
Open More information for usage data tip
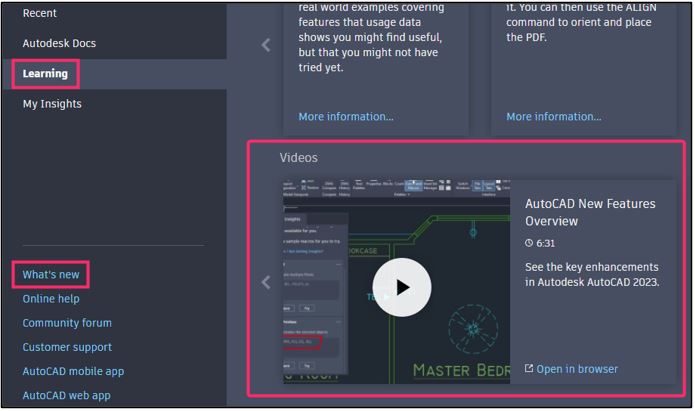pos(346,117)
